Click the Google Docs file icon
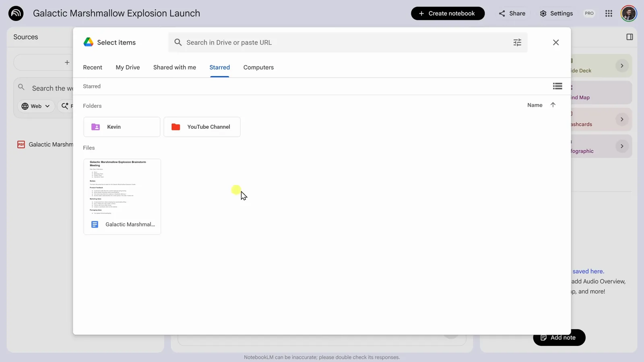Screen dimensions: 644x362 point(95,224)
